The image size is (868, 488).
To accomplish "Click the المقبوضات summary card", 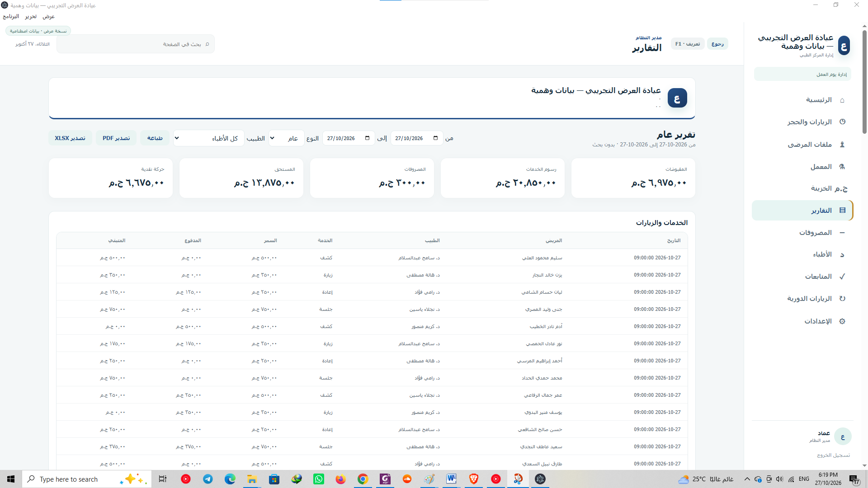I will 633,178.
